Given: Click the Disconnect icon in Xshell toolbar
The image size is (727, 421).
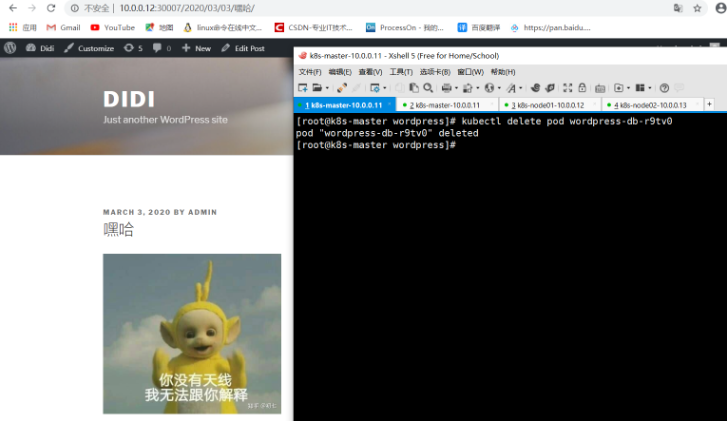Looking at the screenshot, I should 342,88.
